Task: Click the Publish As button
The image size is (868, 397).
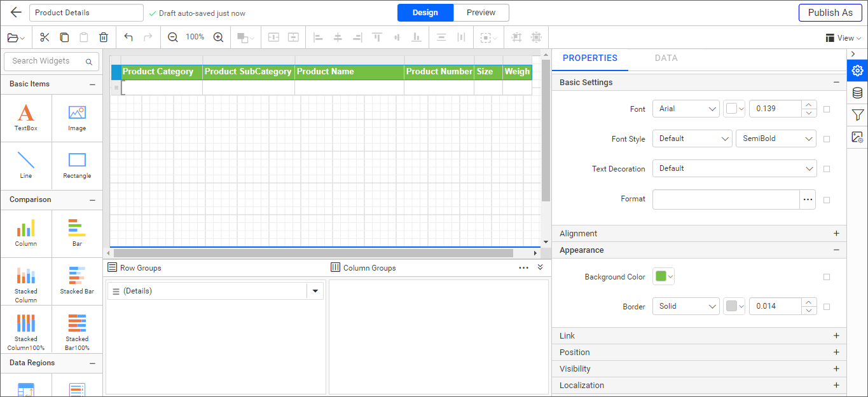Action: [x=830, y=13]
